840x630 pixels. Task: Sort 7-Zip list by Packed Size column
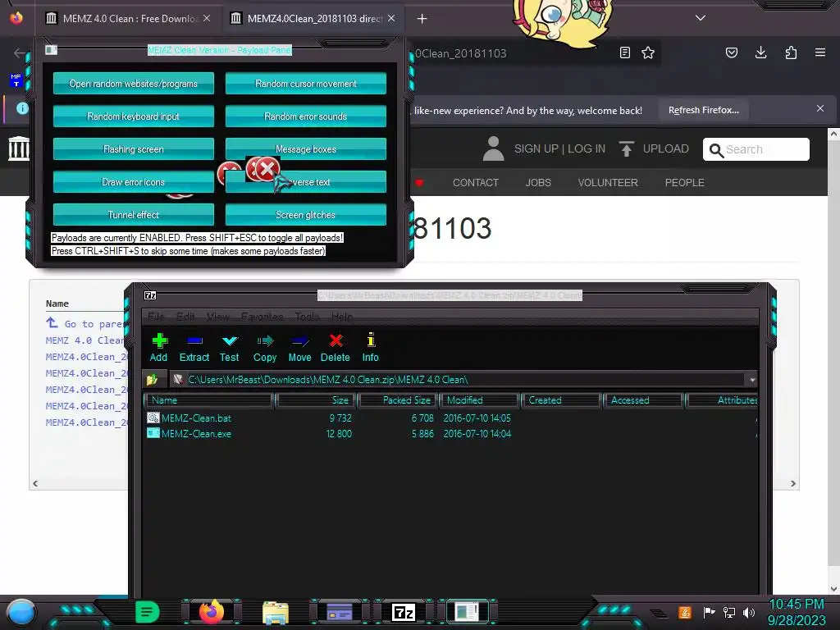[399, 400]
